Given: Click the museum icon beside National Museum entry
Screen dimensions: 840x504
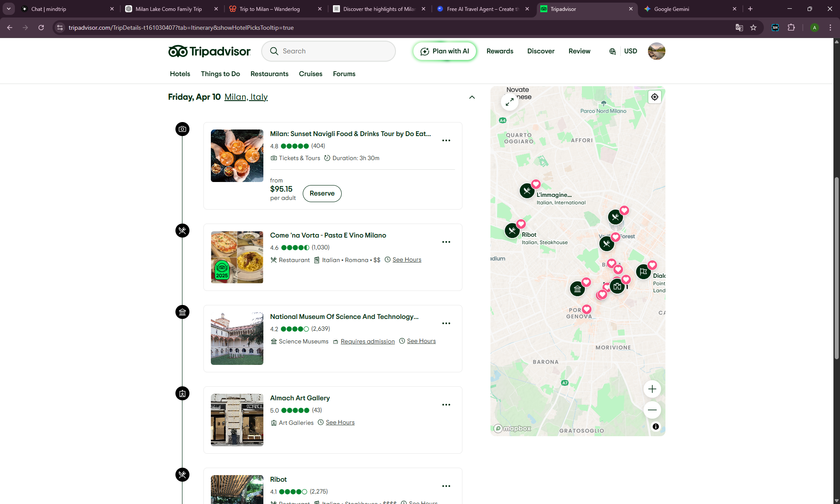Looking at the screenshot, I should point(182,312).
